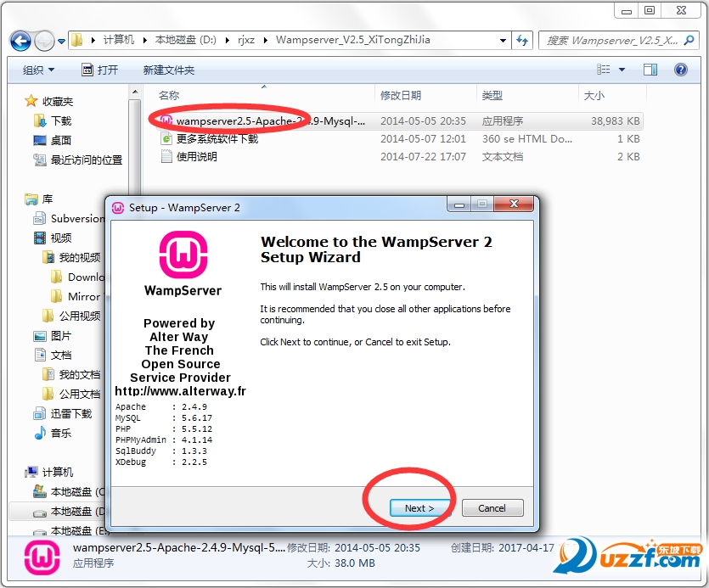Open 桌面 in the sidebar

tap(61, 140)
